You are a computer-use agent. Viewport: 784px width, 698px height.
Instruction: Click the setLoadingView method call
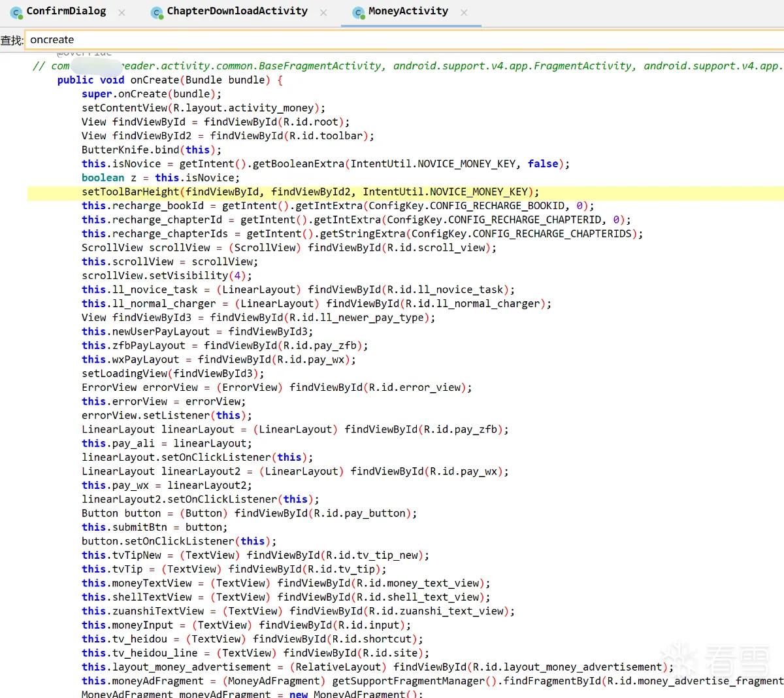click(124, 373)
